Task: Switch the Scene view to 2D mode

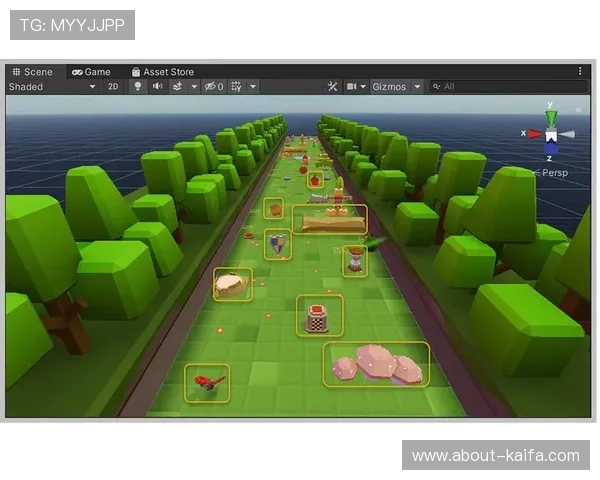Action: pos(113,87)
